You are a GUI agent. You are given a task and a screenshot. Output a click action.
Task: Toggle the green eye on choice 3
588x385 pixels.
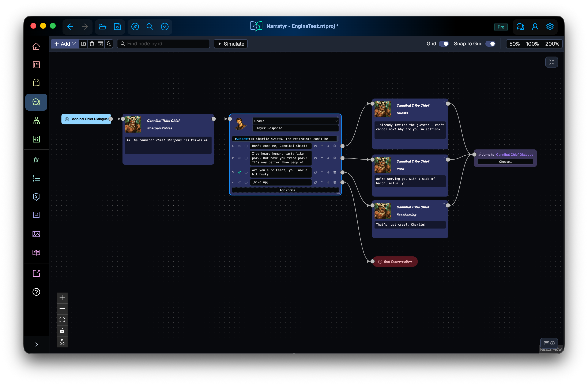tap(240, 172)
